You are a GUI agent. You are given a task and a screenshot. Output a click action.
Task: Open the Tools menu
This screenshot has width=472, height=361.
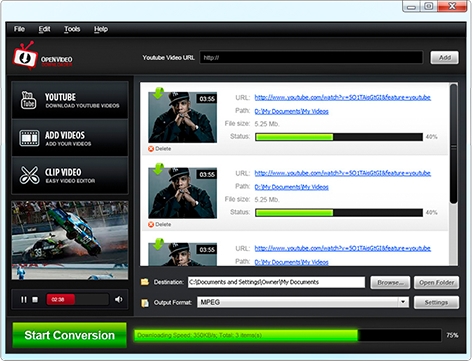click(72, 29)
